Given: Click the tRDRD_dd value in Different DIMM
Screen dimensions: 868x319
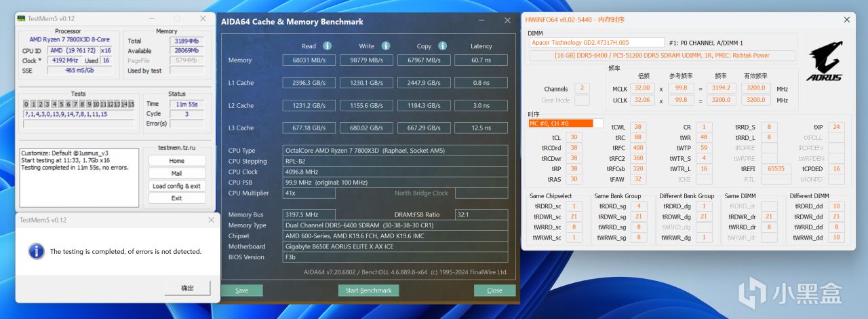Looking at the screenshot, I should pyautogui.click(x=836, y=206).
